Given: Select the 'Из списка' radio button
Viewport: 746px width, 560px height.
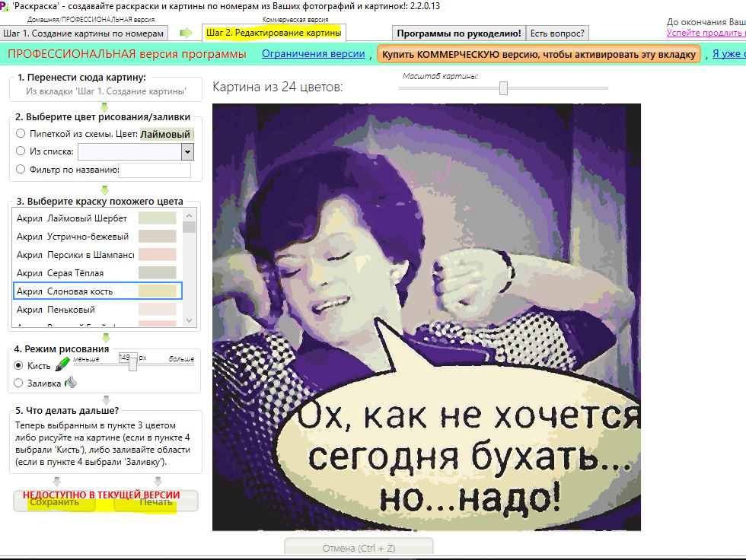Looking at the screenshot, I should tap(21, 151).
